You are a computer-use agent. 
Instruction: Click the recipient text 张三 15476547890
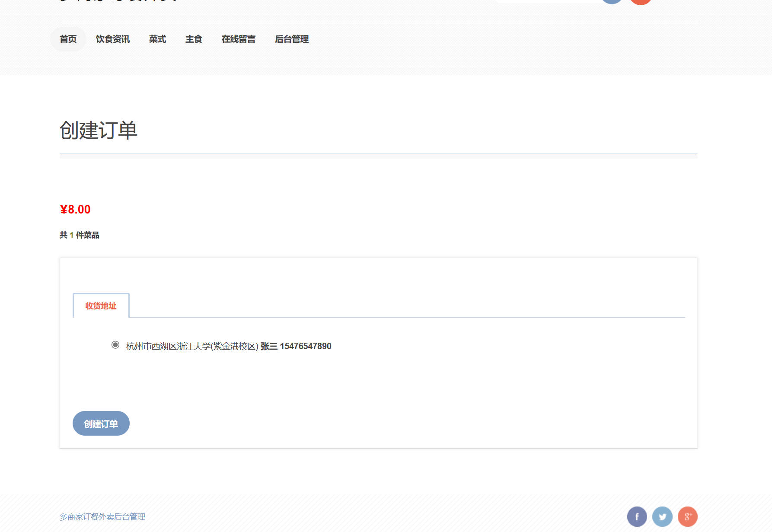pyautogui.click(x=296, y=346)
